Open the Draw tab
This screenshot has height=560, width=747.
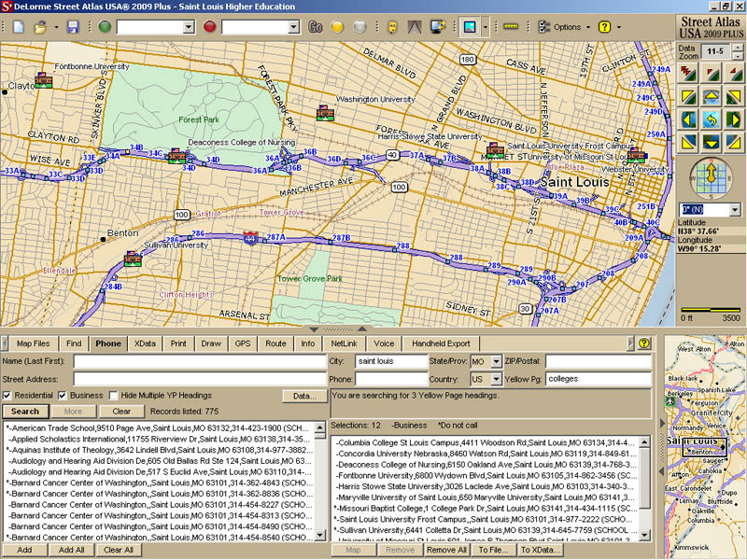[210, 343]
